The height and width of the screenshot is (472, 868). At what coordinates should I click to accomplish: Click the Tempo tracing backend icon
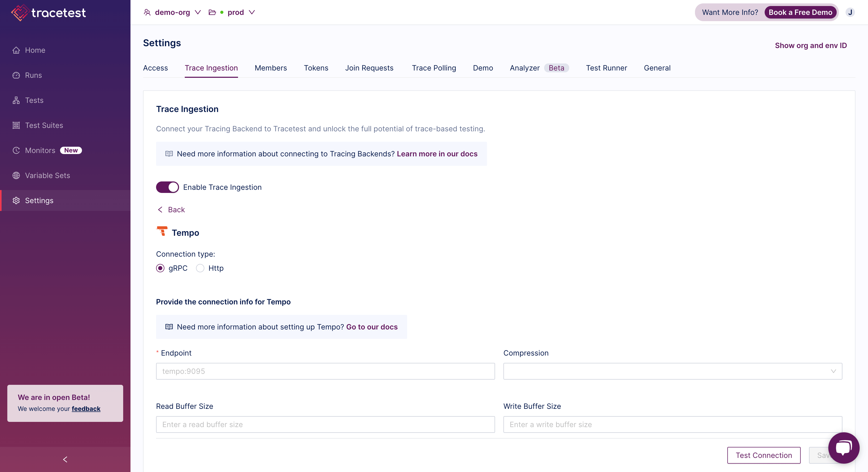click(x=162, y=232)
